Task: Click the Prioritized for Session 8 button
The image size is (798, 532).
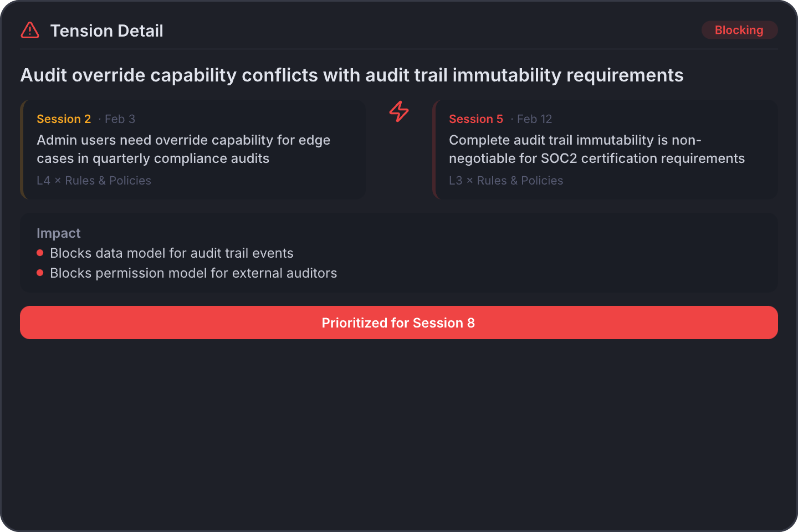Action: pos(398,323)
